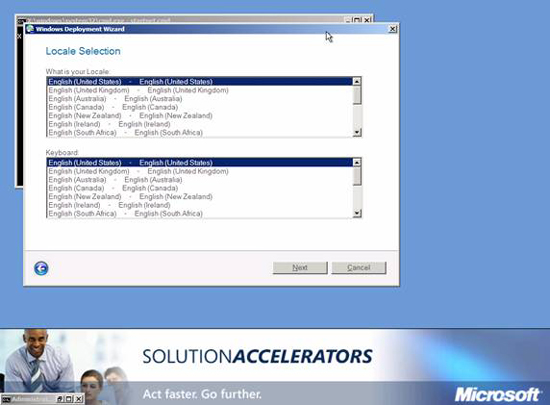Viewport: 550px width, 405px height.
Task: Select English (United States) in Locale list
Action: (x=200, y=81)
